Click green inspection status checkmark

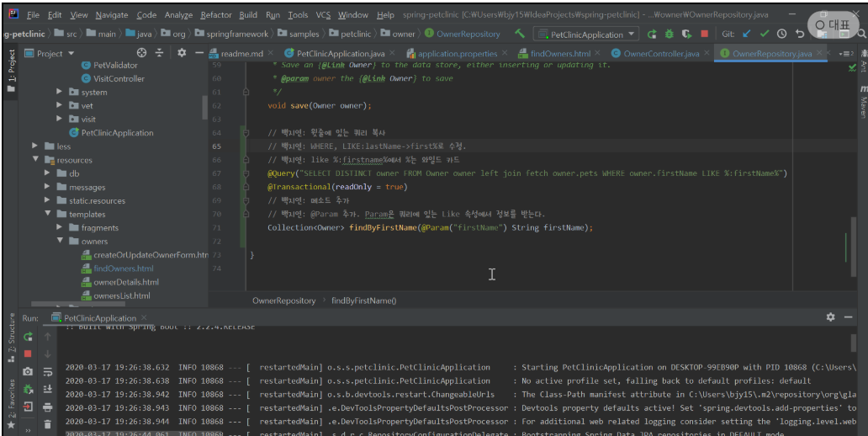click(x=853, y=67)
